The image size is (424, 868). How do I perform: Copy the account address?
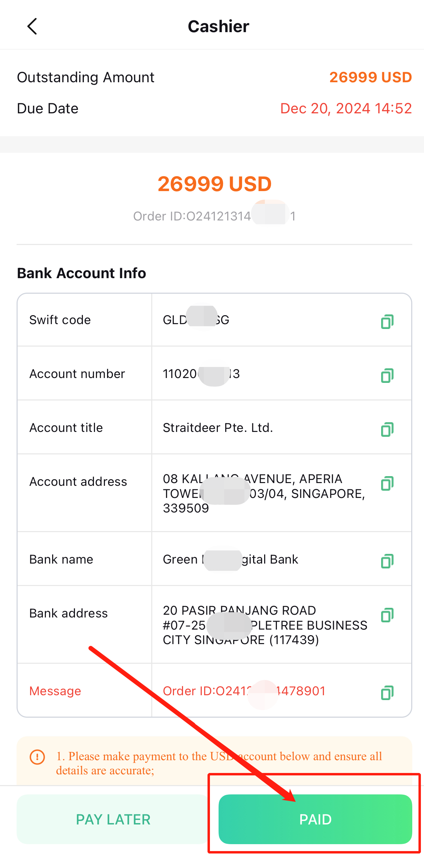click(387, 483)
